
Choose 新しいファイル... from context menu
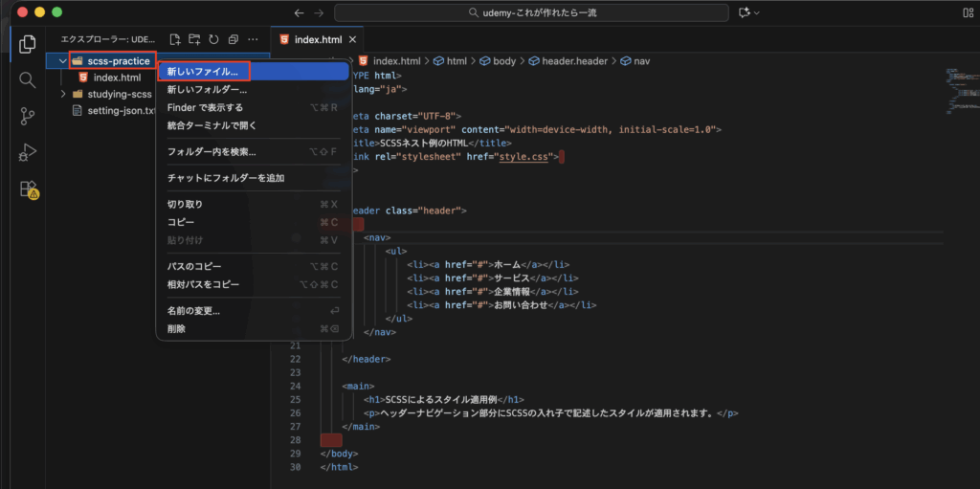tap(203, 72)
